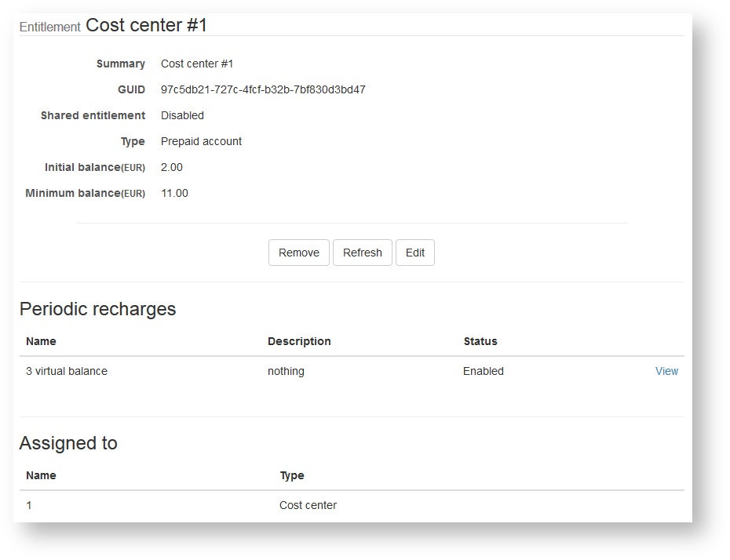Click the Prepaid account type value

201,141
